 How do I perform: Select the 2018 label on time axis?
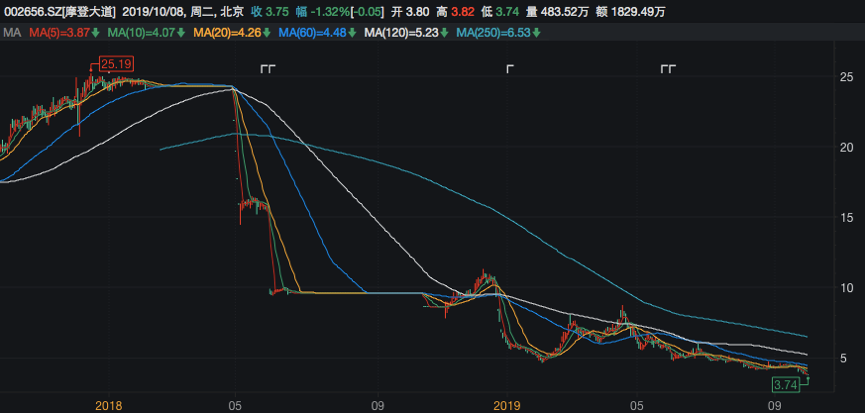click(108, 405)
